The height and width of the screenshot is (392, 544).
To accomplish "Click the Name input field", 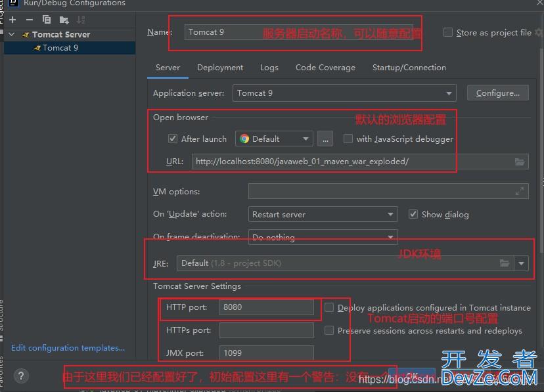I will pyautogui.click(x=298, y=32).
